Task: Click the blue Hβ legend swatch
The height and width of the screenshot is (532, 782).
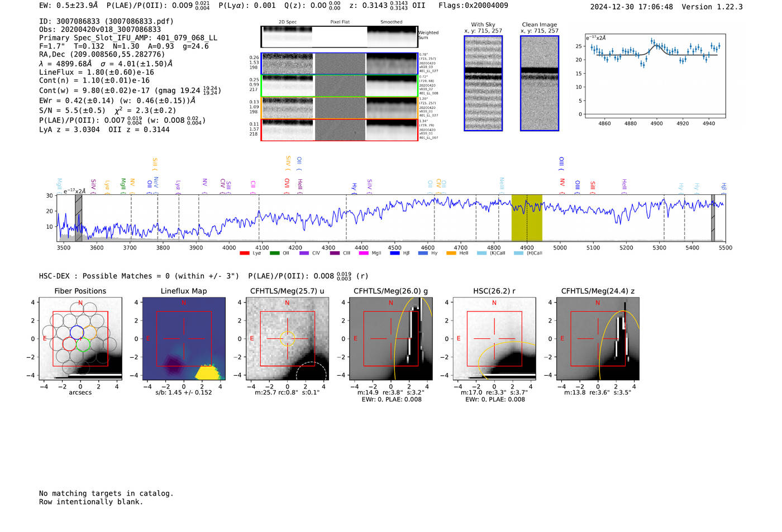Action: (x=394, y=253)
